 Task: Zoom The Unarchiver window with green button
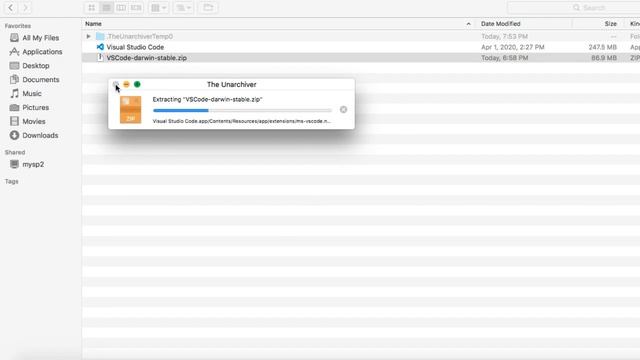tap(137, 84)
